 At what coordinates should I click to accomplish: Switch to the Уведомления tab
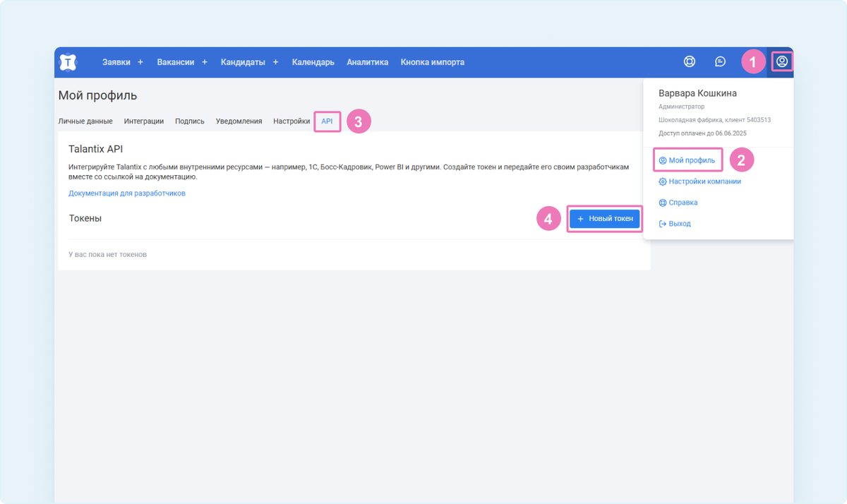(239, 121)
